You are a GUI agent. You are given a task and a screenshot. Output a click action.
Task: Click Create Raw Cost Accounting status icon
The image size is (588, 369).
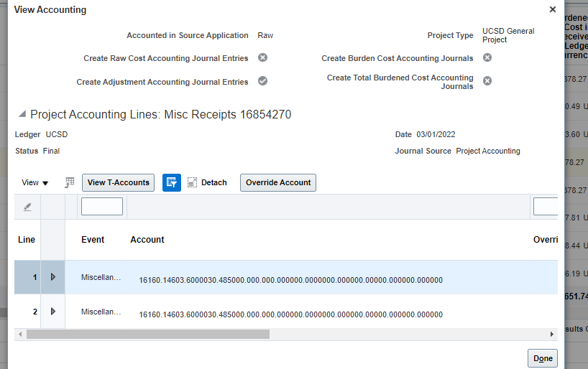click(x=263, y=58)
